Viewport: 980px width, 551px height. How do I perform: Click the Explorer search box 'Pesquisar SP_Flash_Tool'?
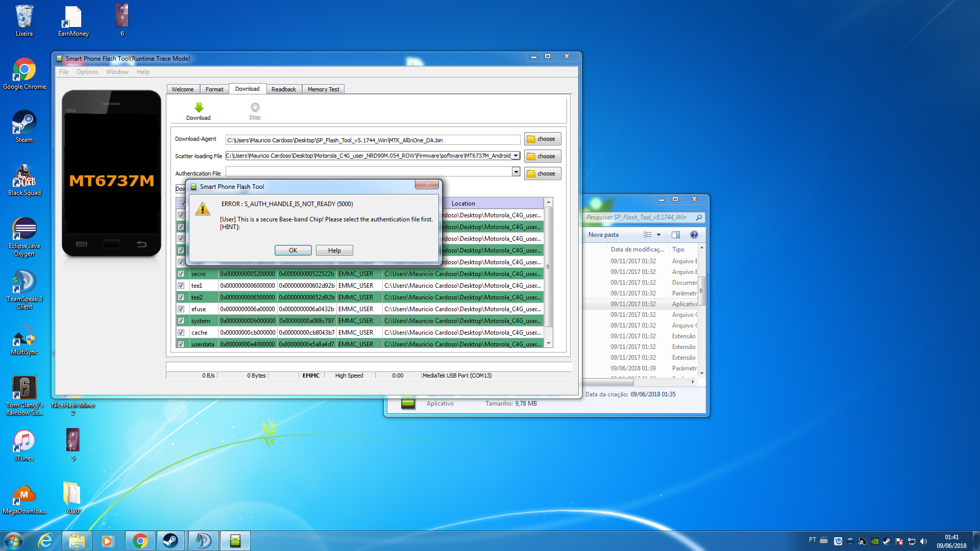[x=644, y=217]
